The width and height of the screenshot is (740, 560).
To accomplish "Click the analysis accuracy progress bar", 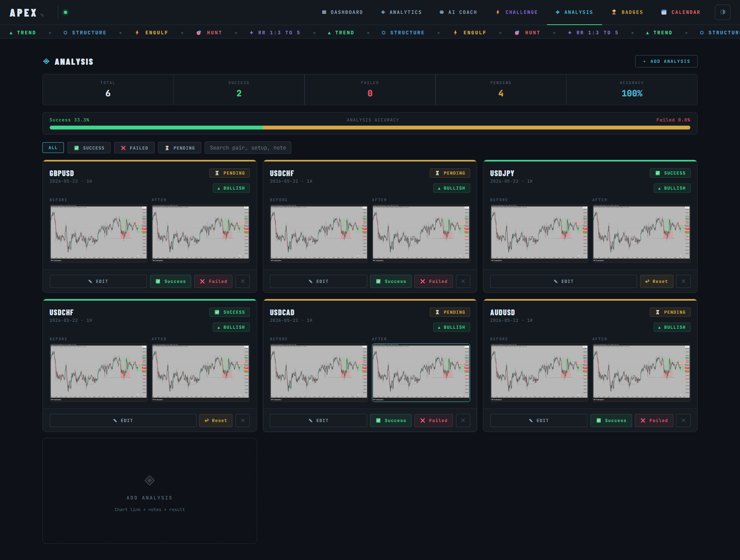I will click(x=370, y=128).
